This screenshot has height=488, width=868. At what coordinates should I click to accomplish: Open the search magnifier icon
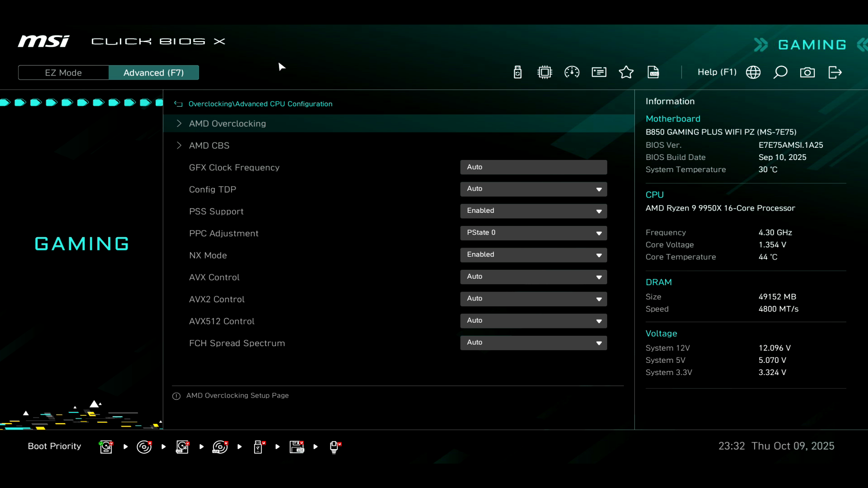[780, 72]
